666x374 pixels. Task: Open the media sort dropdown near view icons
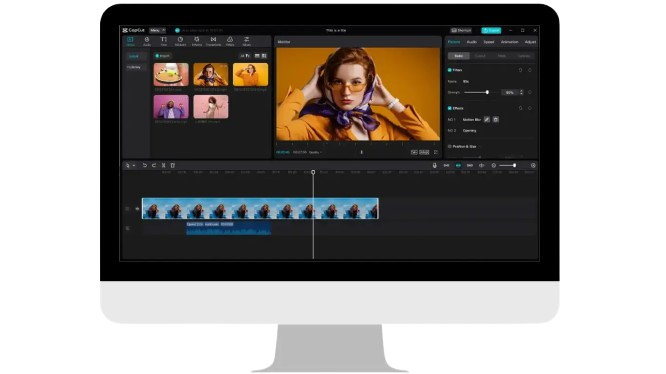pyautogui.click(x=245, y=56)
